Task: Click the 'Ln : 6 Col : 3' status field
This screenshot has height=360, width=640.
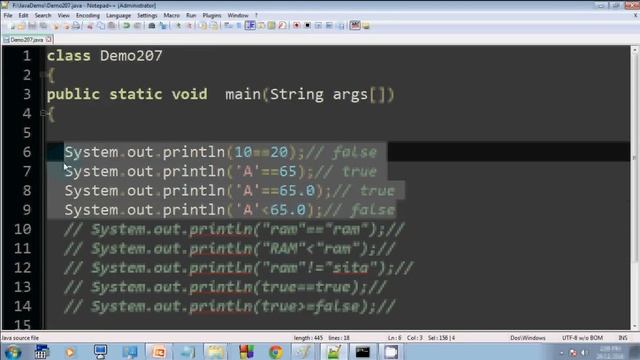Action: pyautogui.click(x=405, y=338)
